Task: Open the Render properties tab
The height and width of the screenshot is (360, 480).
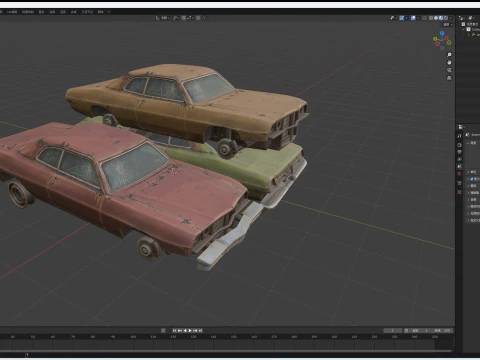Action: coord(459,145)
